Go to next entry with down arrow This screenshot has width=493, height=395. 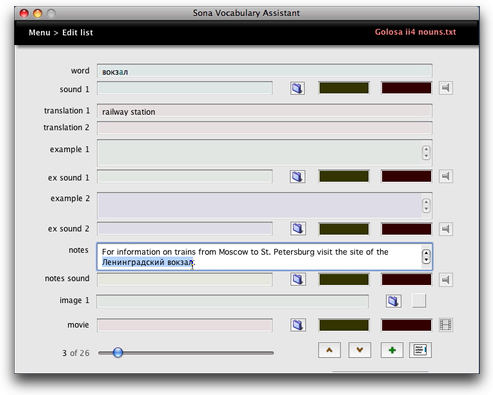pos(359,350)
